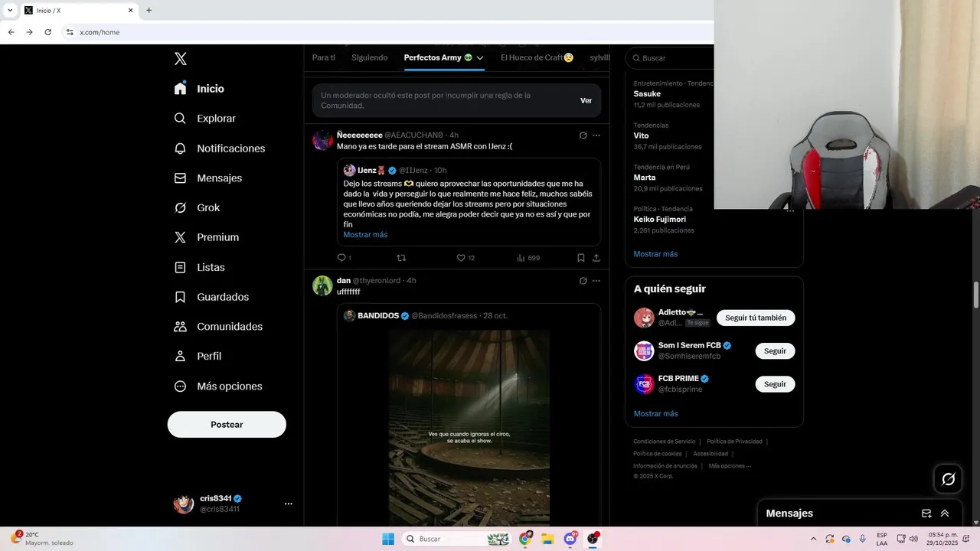Screen dimensions: 980x551
Task: Switch to the Para ti tab
Action: point(324,57)
